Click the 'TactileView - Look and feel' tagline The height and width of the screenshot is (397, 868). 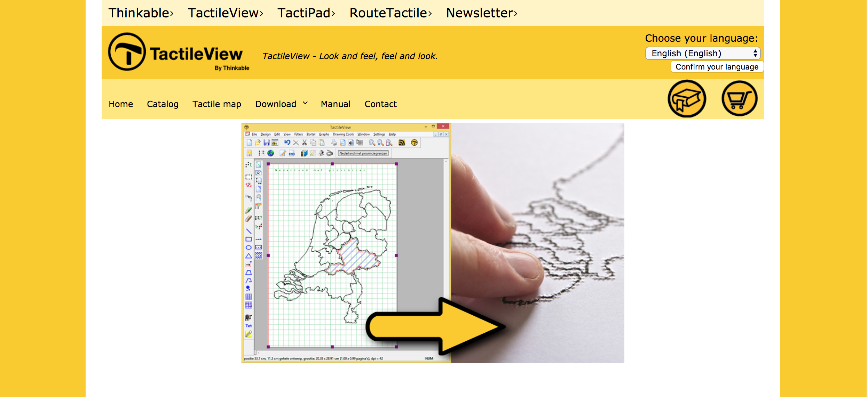click(350, 56)
